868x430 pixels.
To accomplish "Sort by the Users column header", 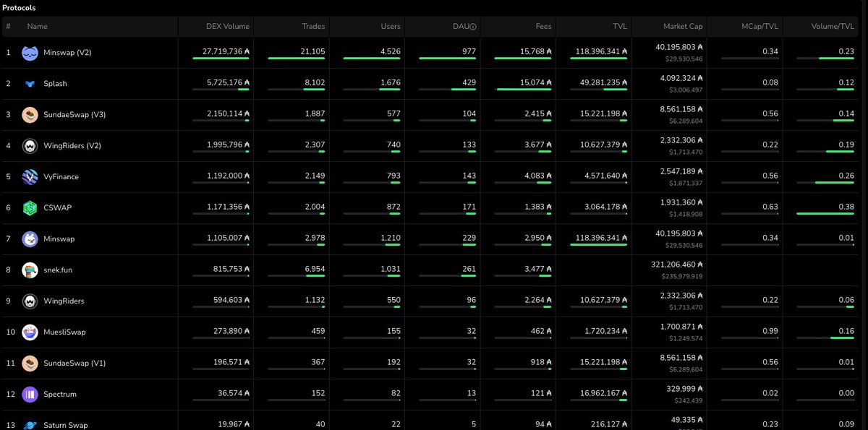I will click(x=391, y=27).
